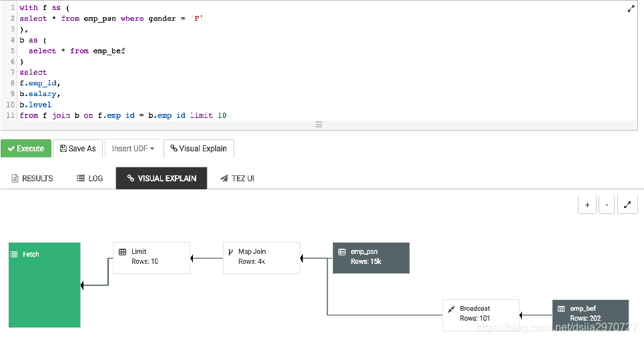Viewport: 644px width, 340px height.
Task: Click the document icon on RESULTS tab
Action: [x=15, y=179]
